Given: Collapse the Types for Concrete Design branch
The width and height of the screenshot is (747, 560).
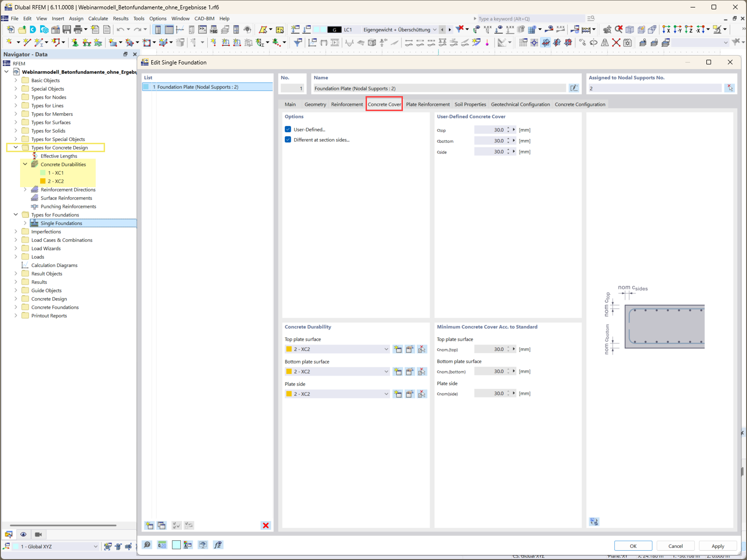Looking at the screenshot, I should click(x=15, y=147).
